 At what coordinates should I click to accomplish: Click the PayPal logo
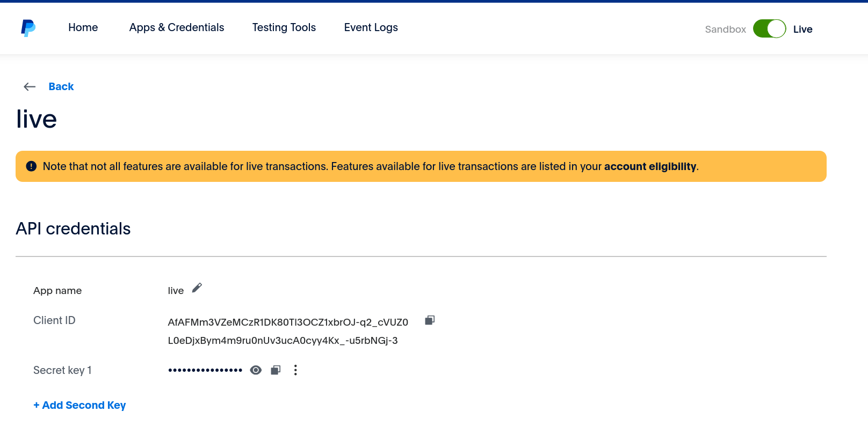[28, 28]
